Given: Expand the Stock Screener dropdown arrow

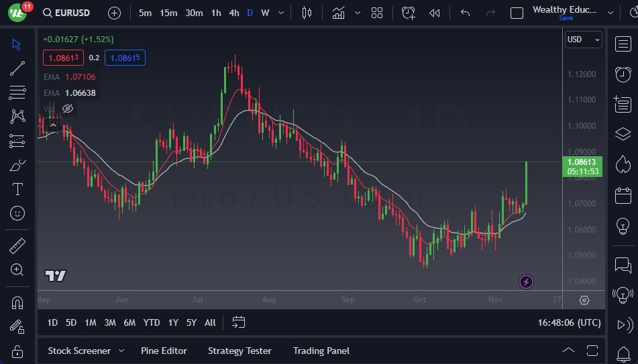Looking at the screenshot, I should point(121,351).
